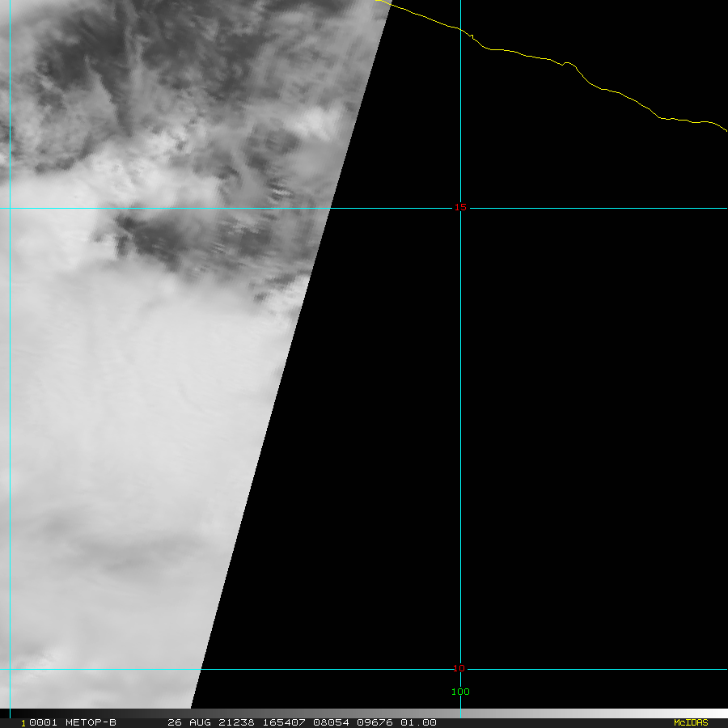Click the red 10 latitude label
728x728 pixels.
point(459,668)
